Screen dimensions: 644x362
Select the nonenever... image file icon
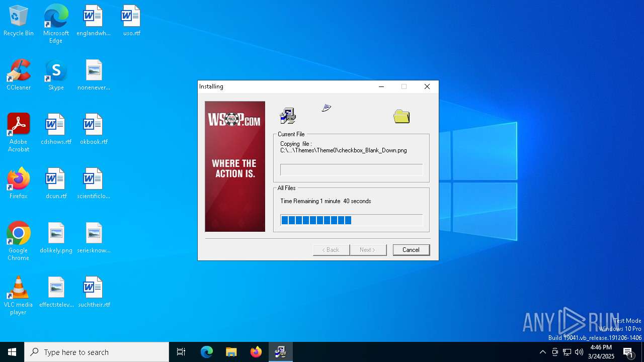[94, 75]
